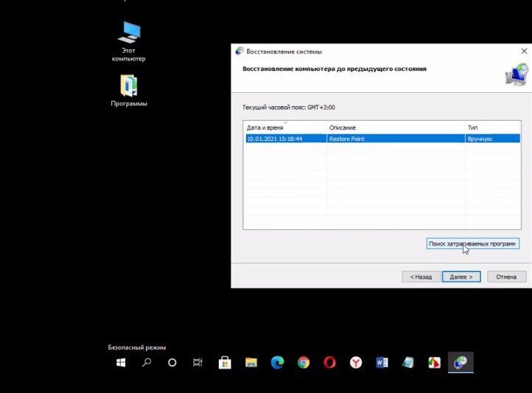532x393 pixels.
Task: Open Cortana circle on the taskbar
Action: pyautogui.click(x=172, y=363)
